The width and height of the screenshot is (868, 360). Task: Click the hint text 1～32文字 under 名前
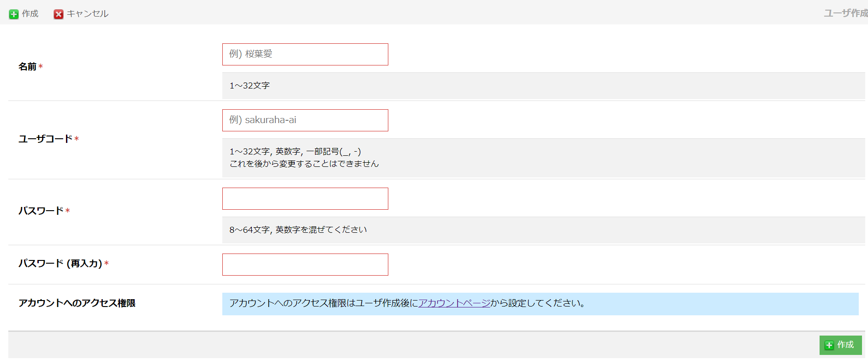250,86
